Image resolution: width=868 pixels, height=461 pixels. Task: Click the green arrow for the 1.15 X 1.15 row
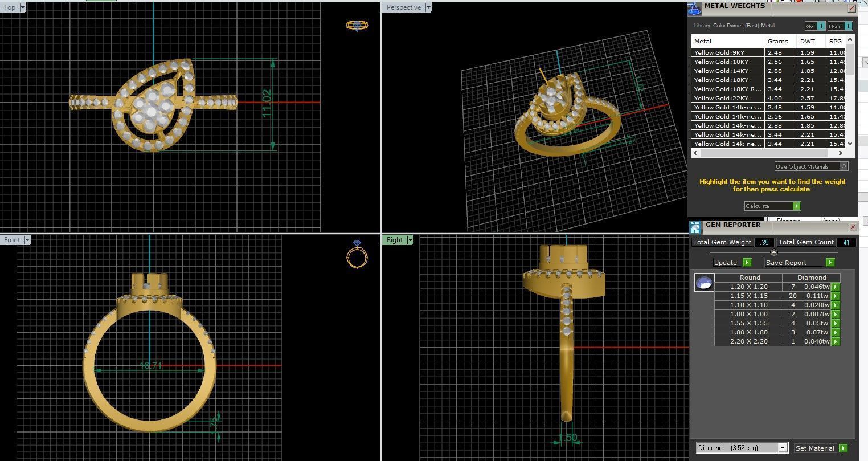[836, 296]
